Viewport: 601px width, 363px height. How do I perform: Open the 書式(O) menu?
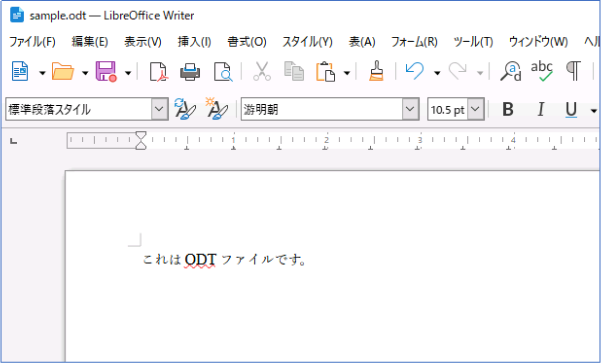pos(247,41)
